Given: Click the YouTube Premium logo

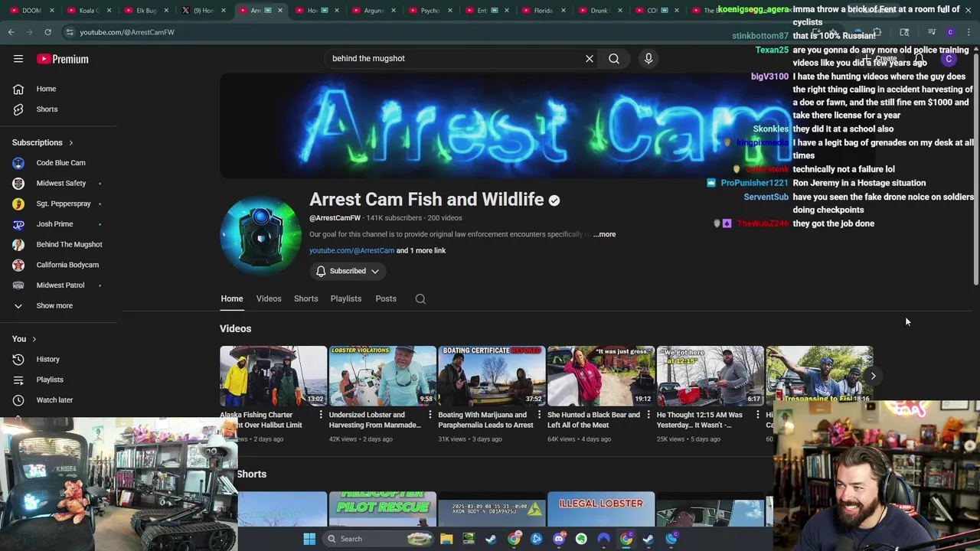Looking at the screenshot, I should 63,59.
